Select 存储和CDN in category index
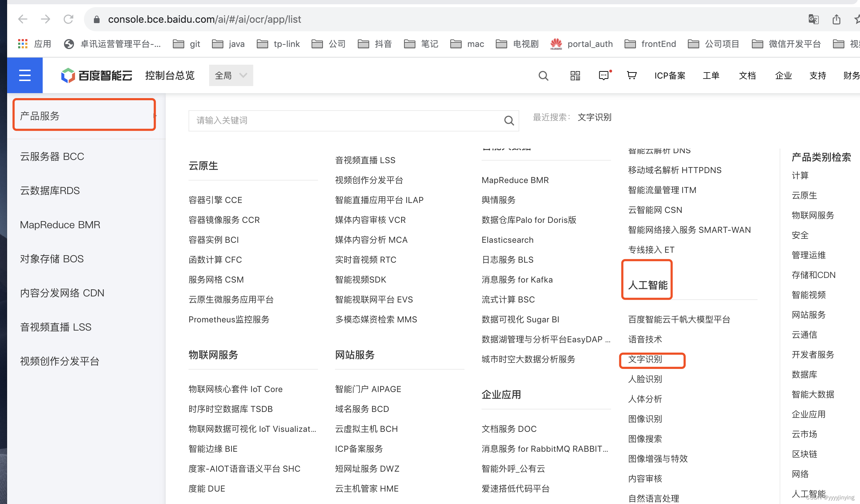 point(814,275)
